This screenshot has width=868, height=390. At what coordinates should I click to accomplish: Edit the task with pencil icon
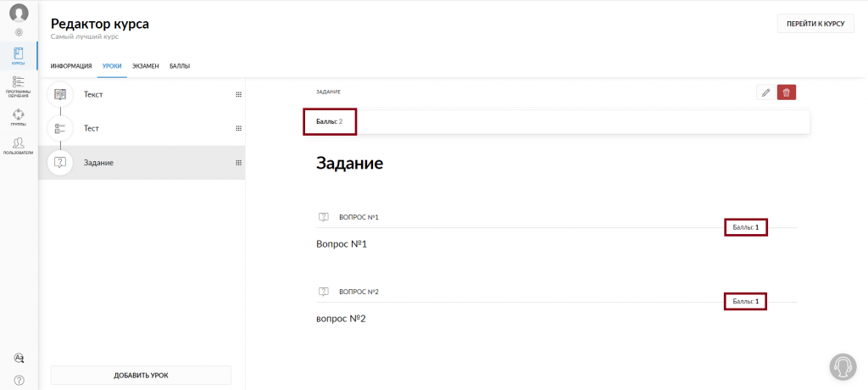click(765, 92)
